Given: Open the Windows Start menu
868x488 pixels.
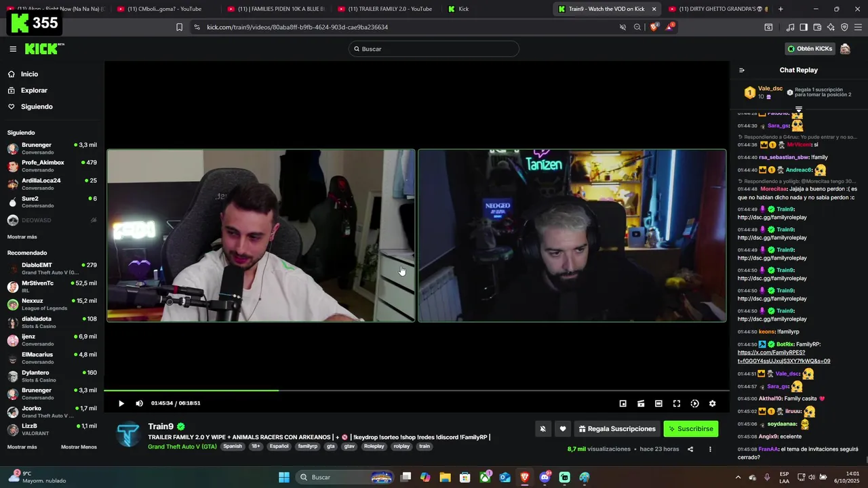Looking at the screenshot, I should click(x=284, y=477).
